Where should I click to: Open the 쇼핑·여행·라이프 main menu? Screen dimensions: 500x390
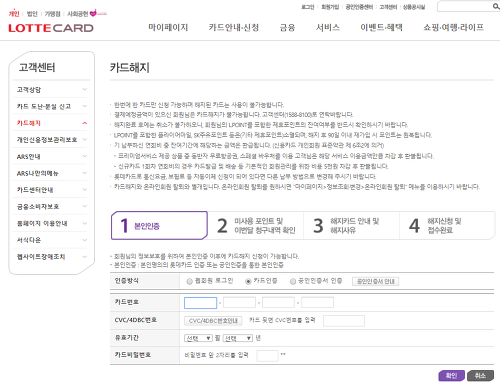[x=454, y=27]
